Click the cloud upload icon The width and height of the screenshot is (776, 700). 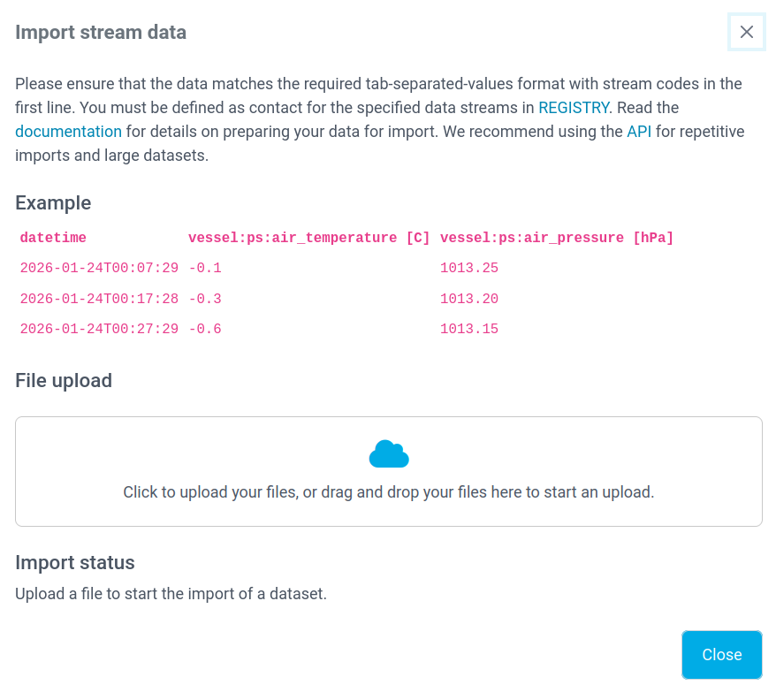pyautogui.click(x=388, y=453)
